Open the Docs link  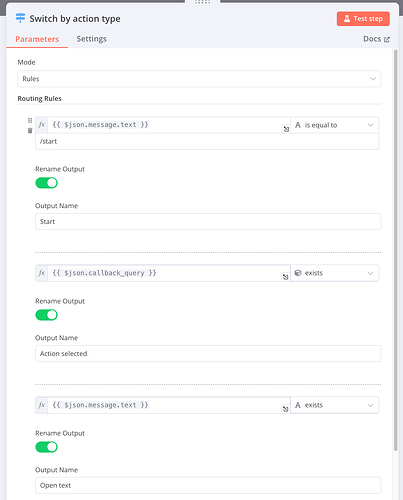(x=376, y=39)
